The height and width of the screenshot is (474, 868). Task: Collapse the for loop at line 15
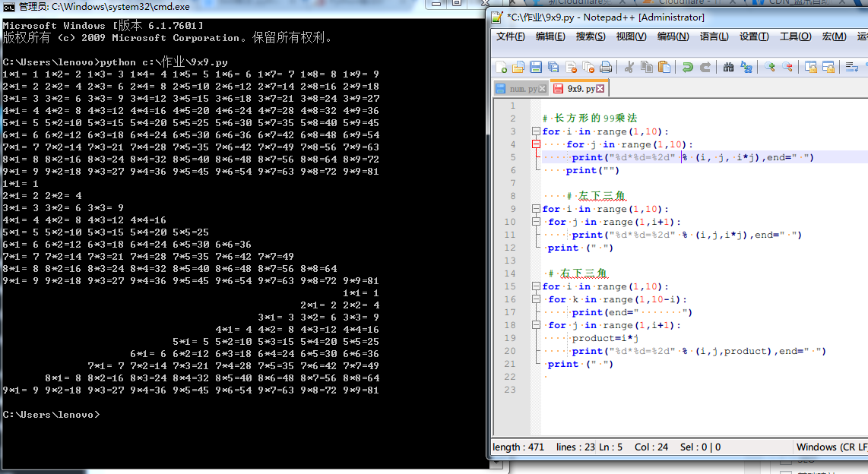pyautogui.click(x=536, y=286)
